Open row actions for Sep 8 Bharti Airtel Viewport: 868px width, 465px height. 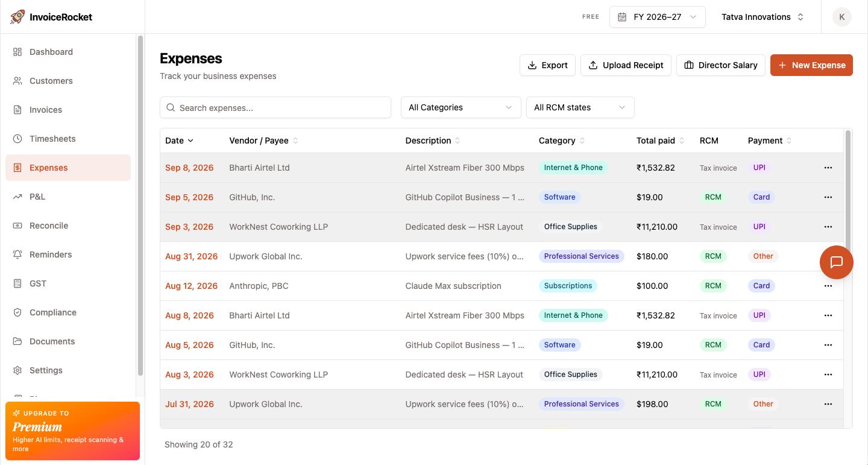click(x=828, y=168)
